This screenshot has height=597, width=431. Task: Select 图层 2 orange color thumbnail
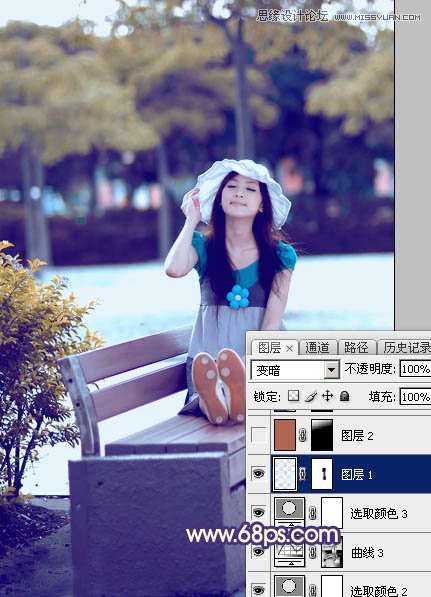pyautogui.click(x=285, y=435)
